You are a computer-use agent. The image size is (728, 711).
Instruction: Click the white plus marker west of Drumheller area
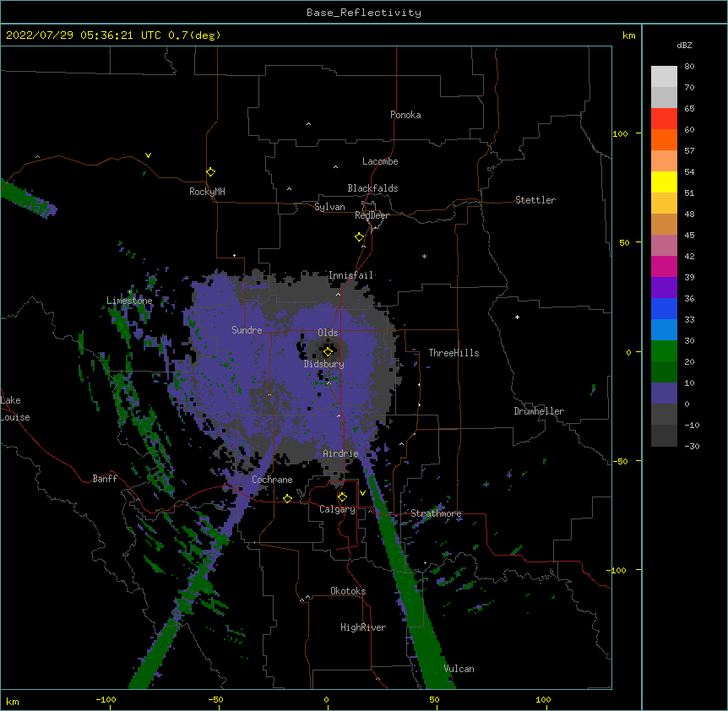517,317
